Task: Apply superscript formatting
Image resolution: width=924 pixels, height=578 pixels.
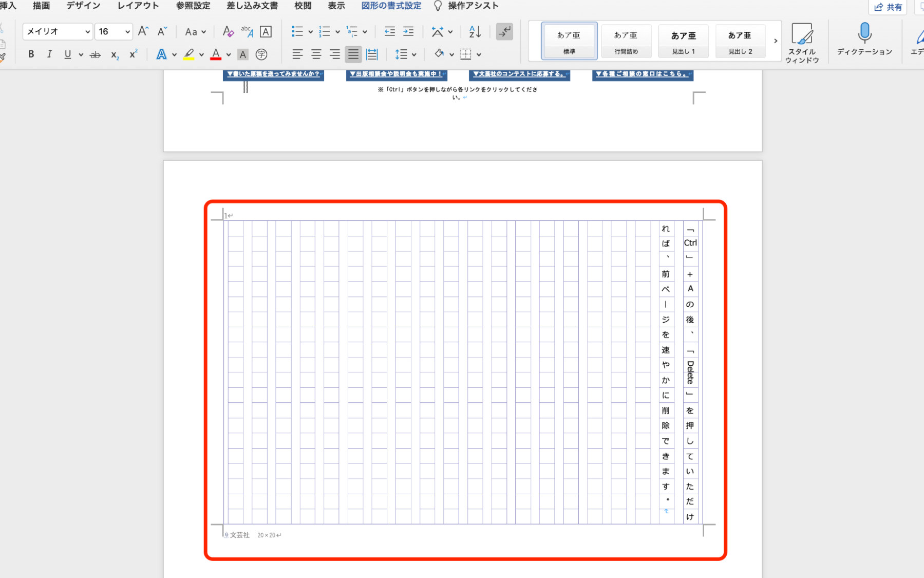Action: tap(133, 54)
